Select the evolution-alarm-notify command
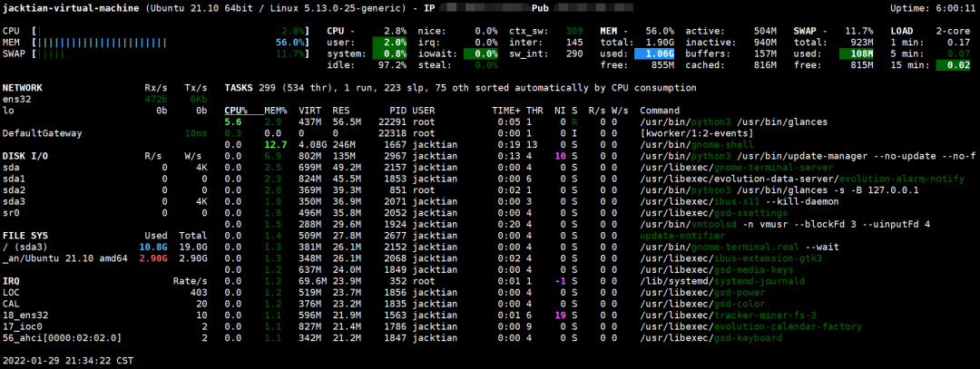Viewport: 980px width, 369px height. [801, 180]
